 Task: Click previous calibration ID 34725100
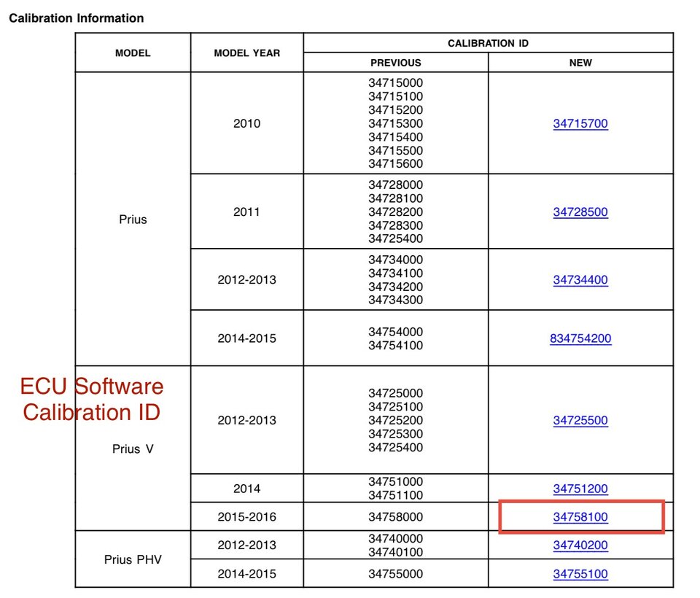pos(395,407)
